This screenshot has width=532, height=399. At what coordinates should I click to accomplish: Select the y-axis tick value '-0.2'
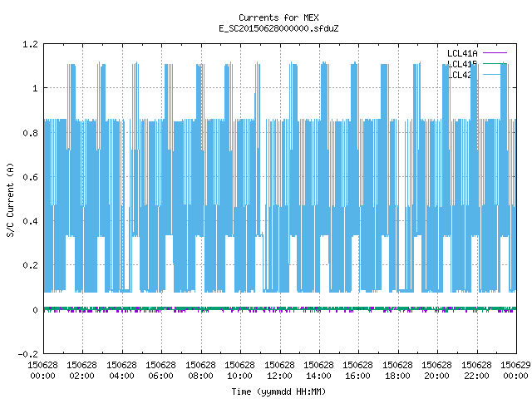pyautogui.click(x=27, y=354)
